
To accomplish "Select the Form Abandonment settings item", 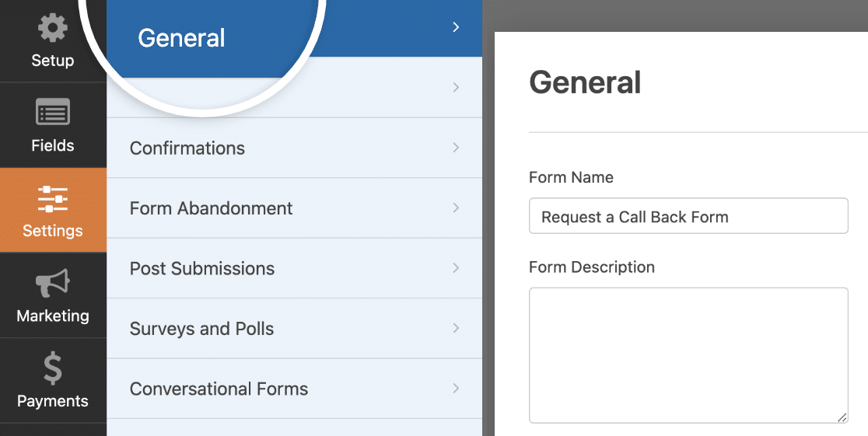I will click(x=294, y=208).
